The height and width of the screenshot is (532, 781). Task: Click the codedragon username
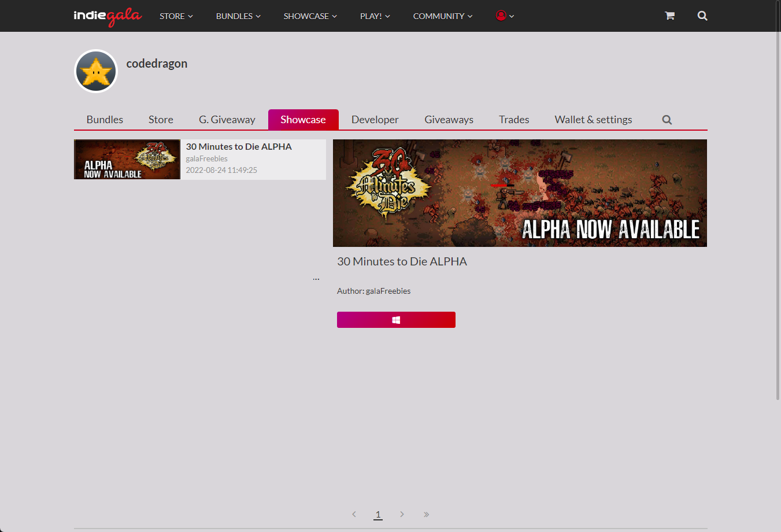click(x=157, y=64)
